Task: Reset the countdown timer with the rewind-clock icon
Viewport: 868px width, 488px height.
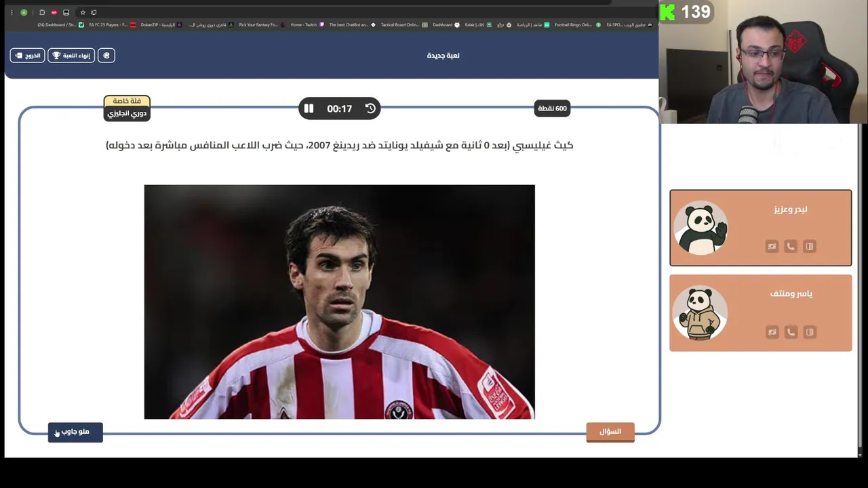Action: pyautogui.click(x=370, y=108)
